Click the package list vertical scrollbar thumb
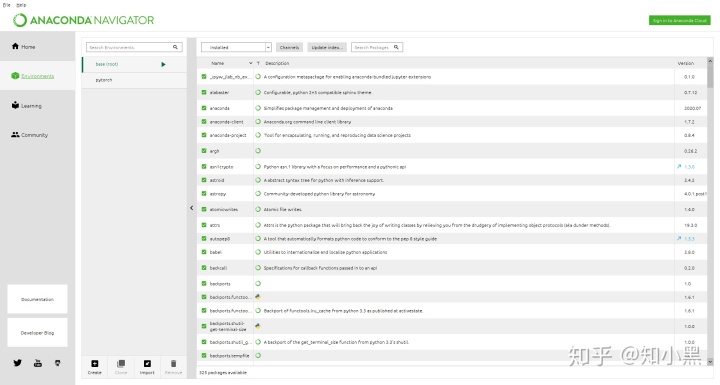 tap(710, 76)
